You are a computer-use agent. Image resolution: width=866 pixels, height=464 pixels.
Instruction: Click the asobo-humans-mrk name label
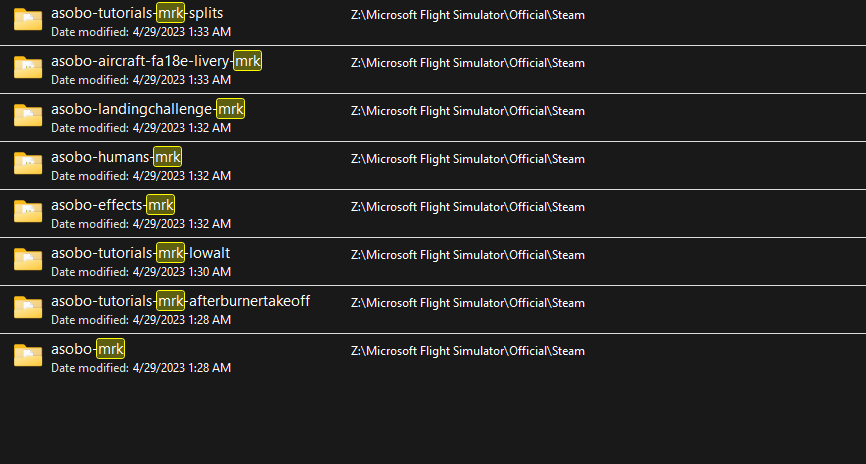click(x=116, y=157)
